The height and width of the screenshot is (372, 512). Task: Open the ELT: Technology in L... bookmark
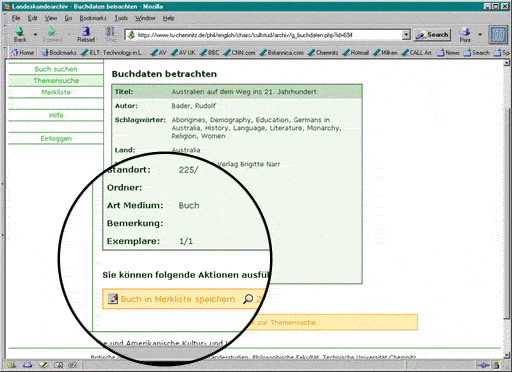click(112, 53)
